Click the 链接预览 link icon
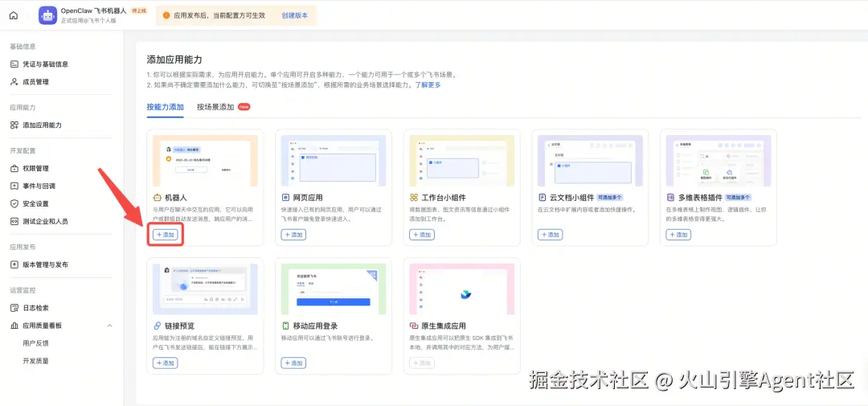 (158, 326)
